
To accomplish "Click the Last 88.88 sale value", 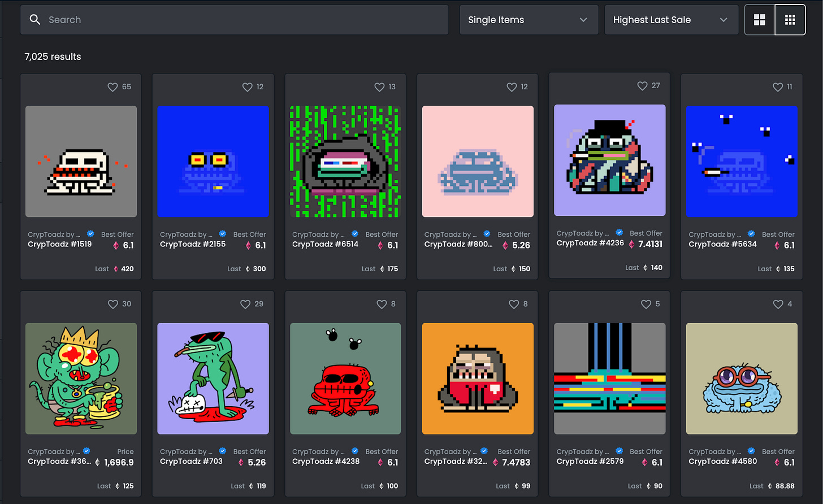I will pyautogui.click(x=785, y=486).
